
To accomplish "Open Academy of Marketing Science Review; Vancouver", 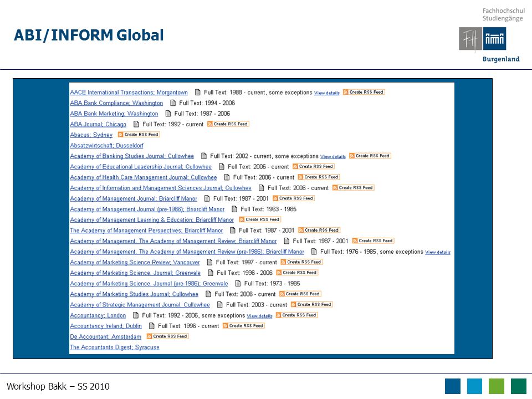I will coord(135,262).
